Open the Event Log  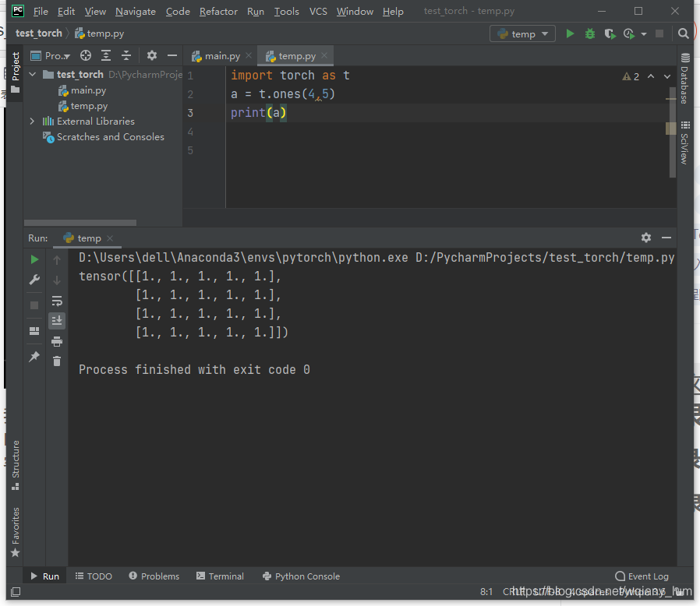coord(642,576)
